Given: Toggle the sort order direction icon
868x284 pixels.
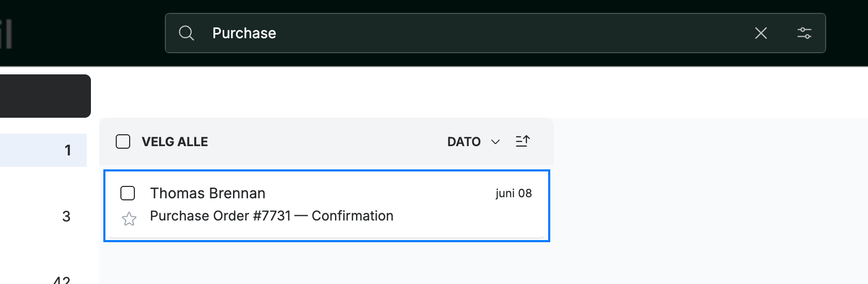Looking at the screenshot, I should (522, 141).
